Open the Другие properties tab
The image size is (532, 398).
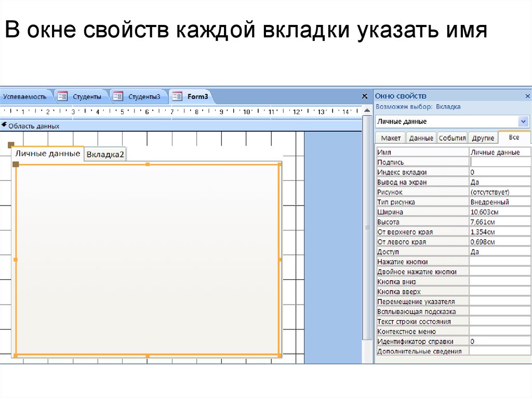point(483,138)
